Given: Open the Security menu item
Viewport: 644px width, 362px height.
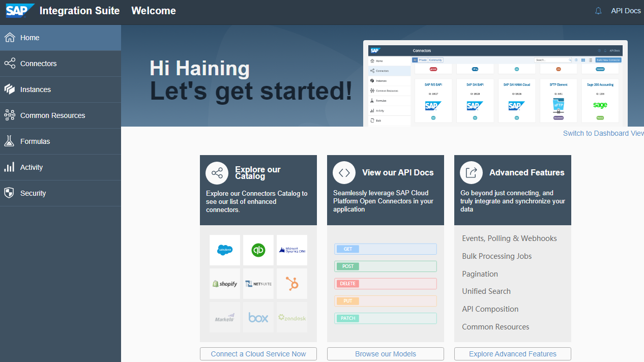Looking at the screenshot, I should [61, 193].
